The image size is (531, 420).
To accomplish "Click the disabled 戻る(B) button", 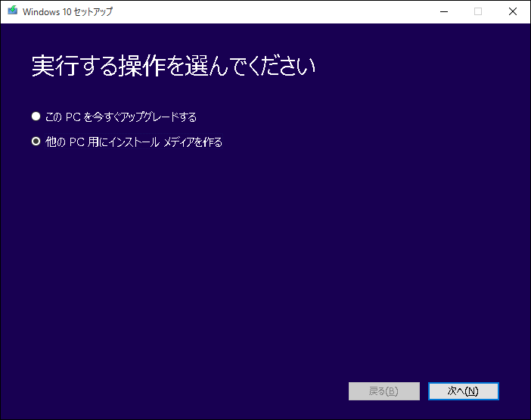I will coord(384,391).
